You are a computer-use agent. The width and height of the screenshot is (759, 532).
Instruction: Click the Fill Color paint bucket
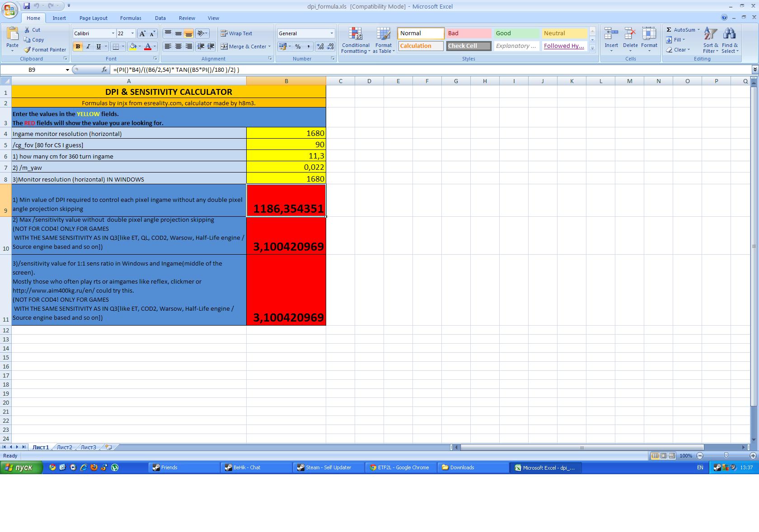(133, 47)
